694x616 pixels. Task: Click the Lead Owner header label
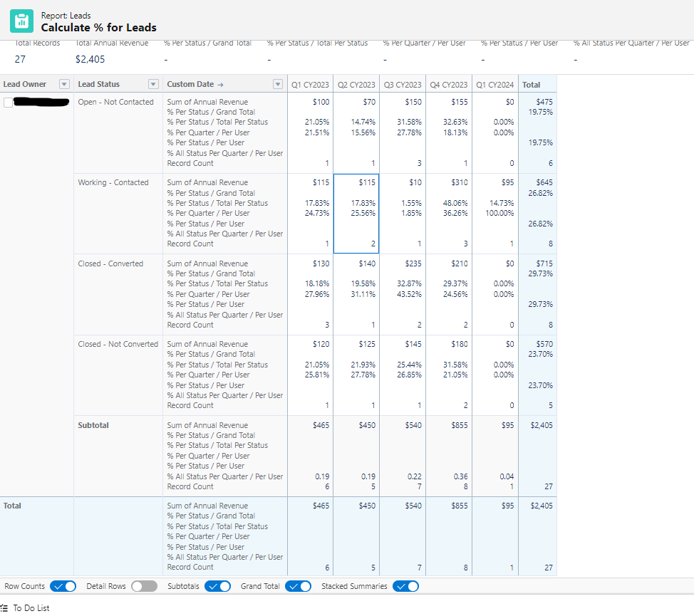(25, 84)
